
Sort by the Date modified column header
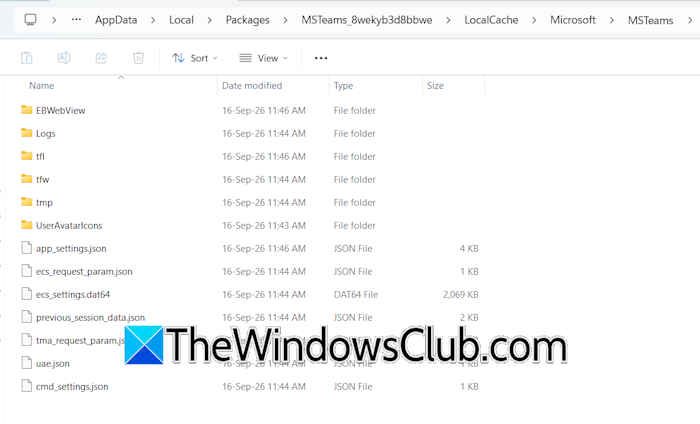pos(252,85)
